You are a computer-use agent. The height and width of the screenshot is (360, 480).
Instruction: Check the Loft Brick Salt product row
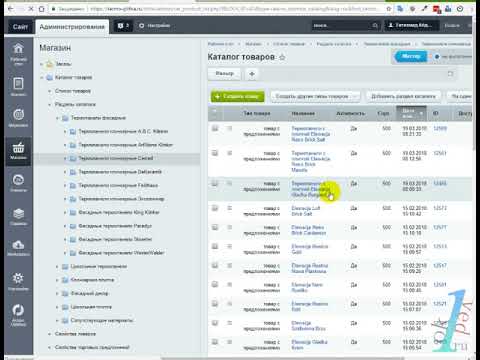coord(215,208)
